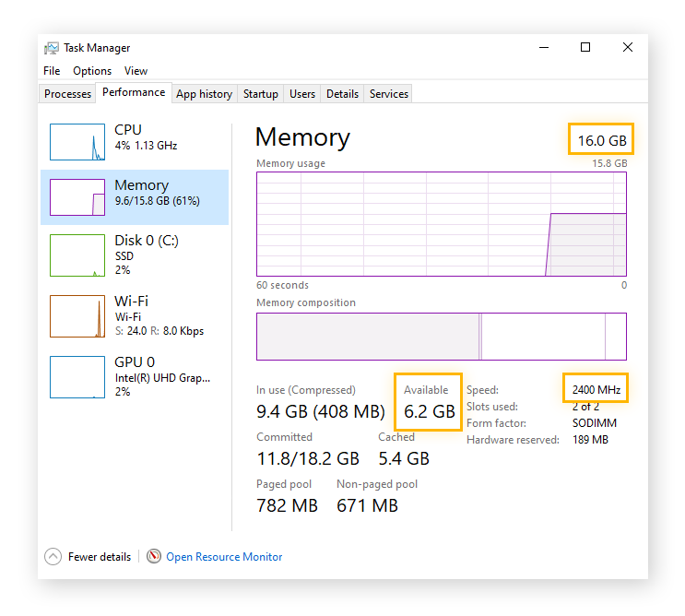Open the GPU 0 performance graph
The image size is (685, 616).
pos(77,376)
